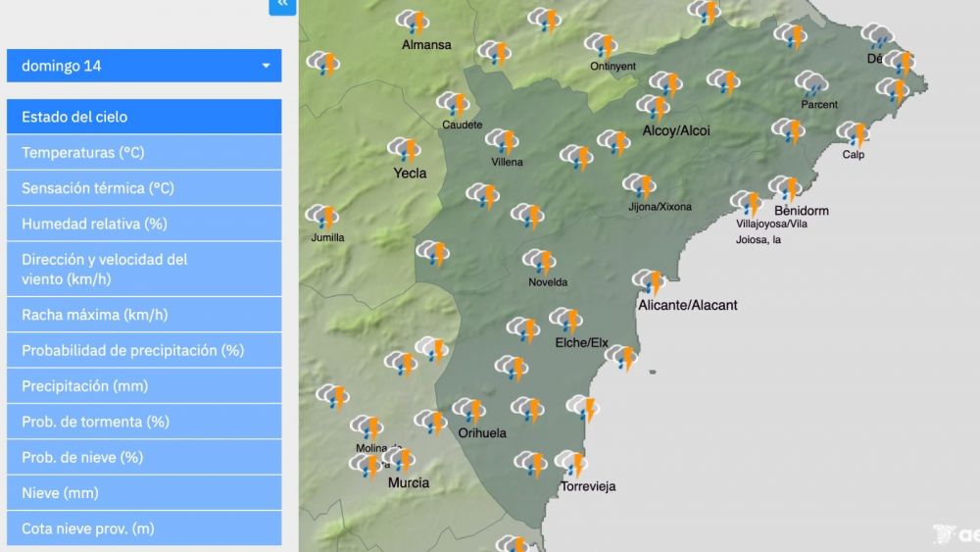Select Sensación térmica (°C) layer
The height and width of the screenshot is (552, 980).
(144, 188)
